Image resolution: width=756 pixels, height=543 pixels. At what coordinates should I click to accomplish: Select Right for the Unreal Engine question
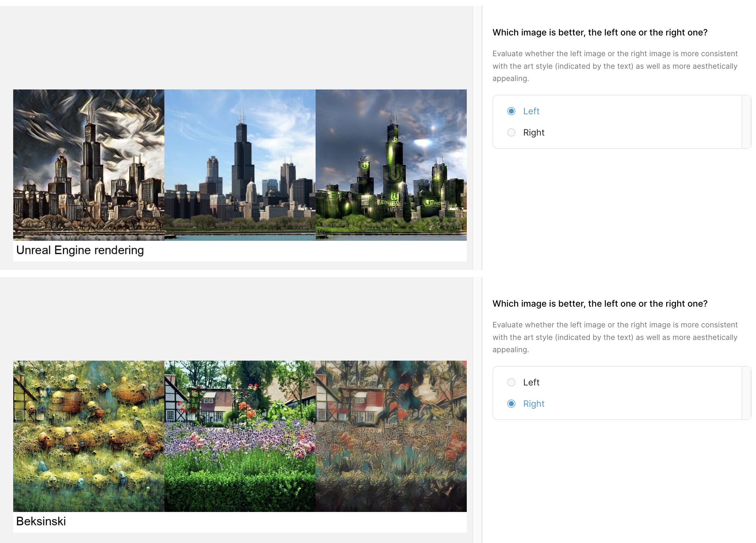[x=511, y=132]
